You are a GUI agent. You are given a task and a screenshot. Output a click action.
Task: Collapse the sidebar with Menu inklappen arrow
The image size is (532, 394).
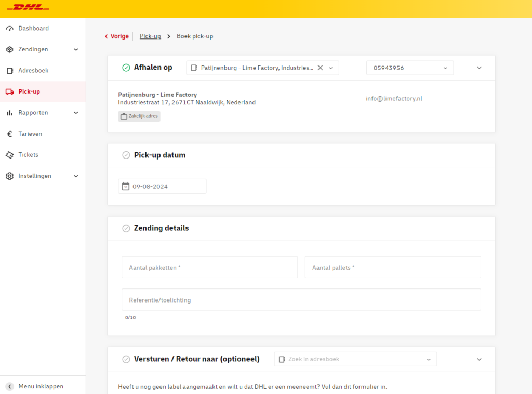[9, 386]
